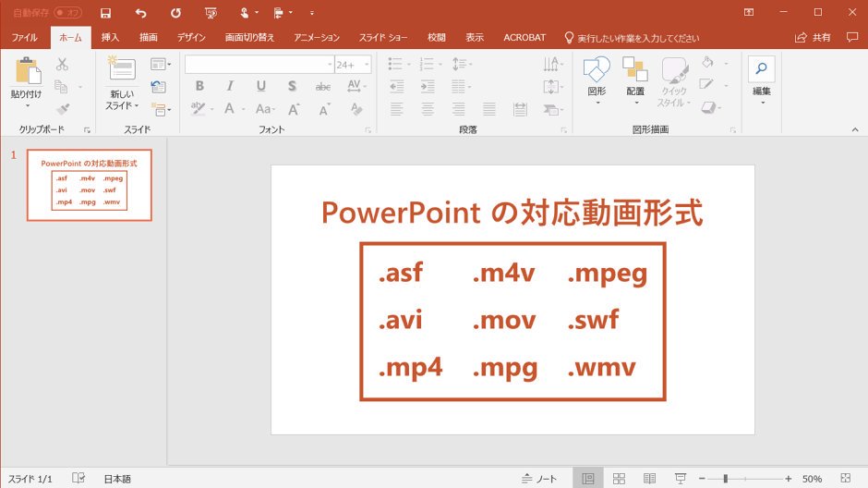Viewport: 868px width, 488px height.
Task: Clear all formatting icon
Action: point(356,108)
